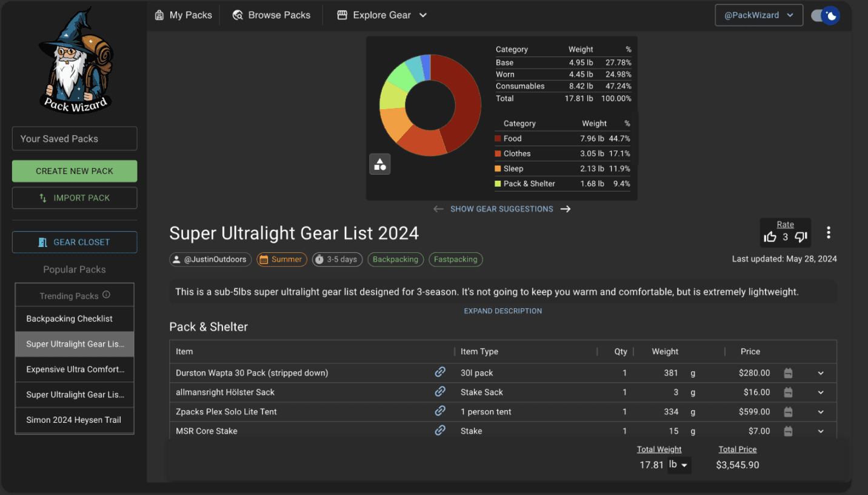Open the three-dot more options menu
Screen dimensions: 868x495
(x=829, y=233)
